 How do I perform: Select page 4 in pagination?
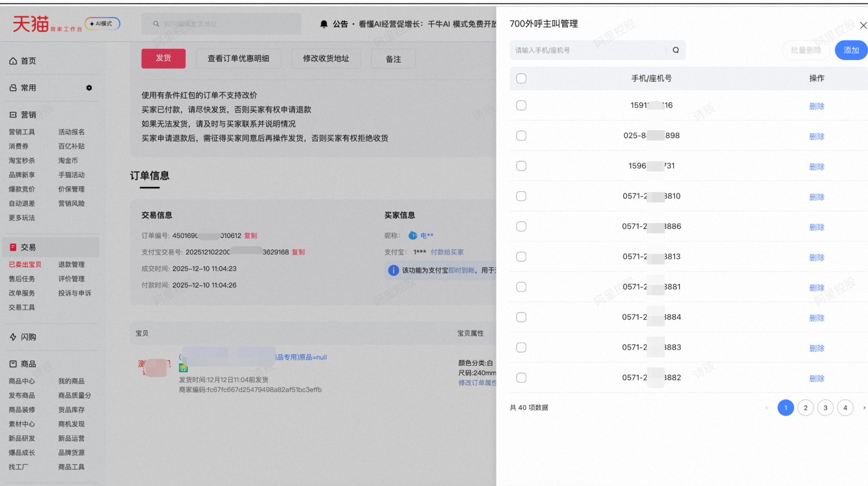pos(845,408)
